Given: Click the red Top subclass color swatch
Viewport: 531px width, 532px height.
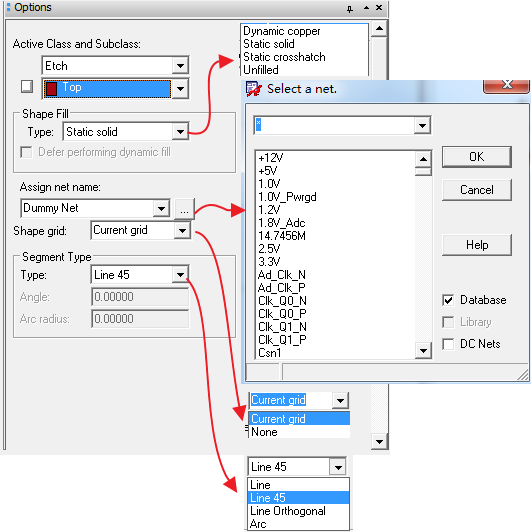Looking at the screenshot, I should click(51, 89).
